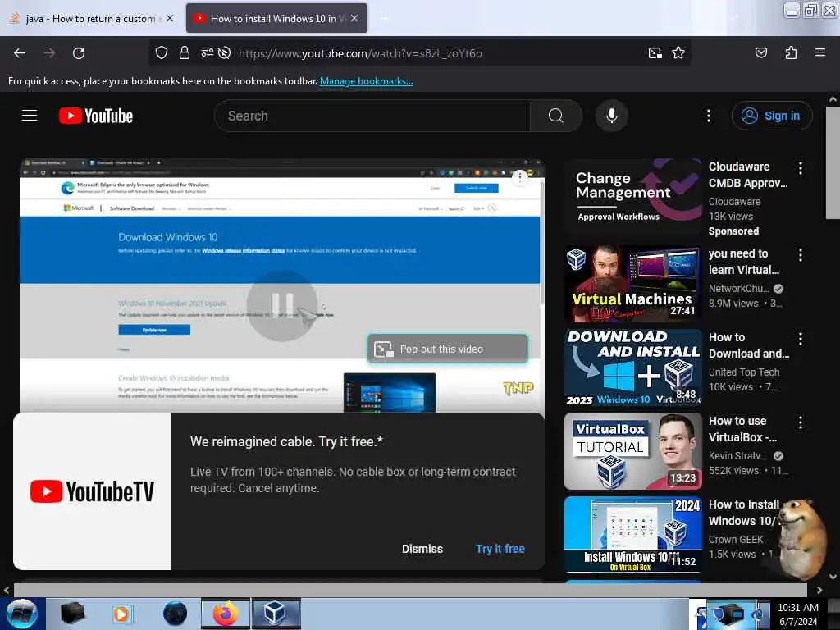Click the autoplay blocked icon in address bar

point(225,52)
